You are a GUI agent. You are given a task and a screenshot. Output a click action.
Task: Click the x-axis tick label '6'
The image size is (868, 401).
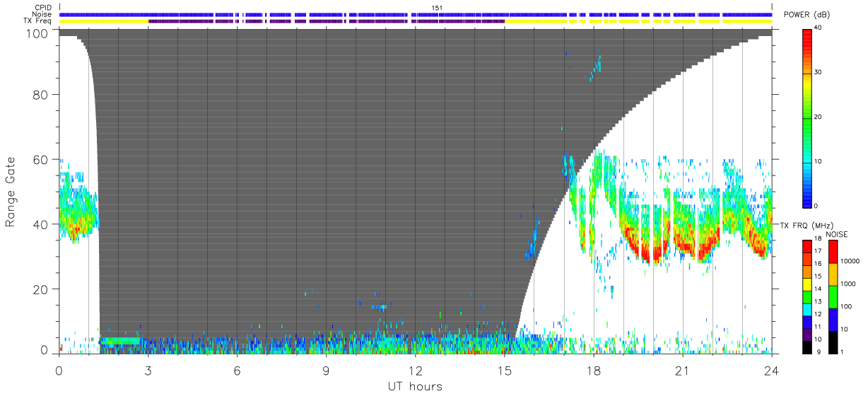(237, 371)
